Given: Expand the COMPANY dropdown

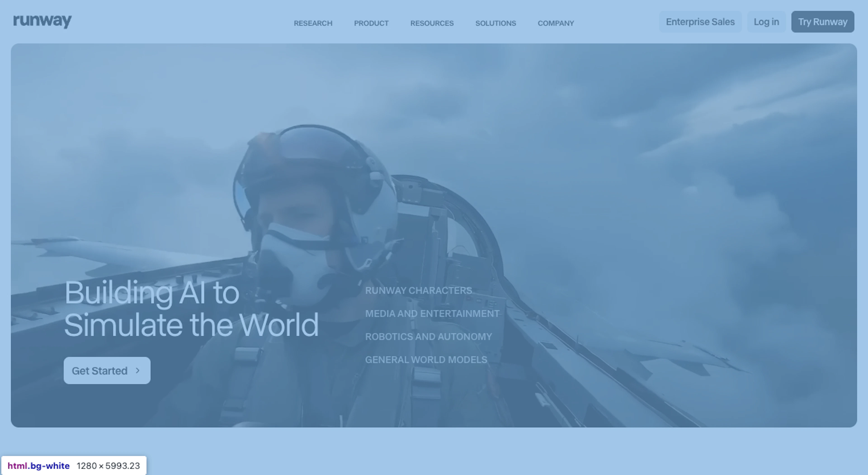Looking at the screenshot, I should [x=556, y=23].
